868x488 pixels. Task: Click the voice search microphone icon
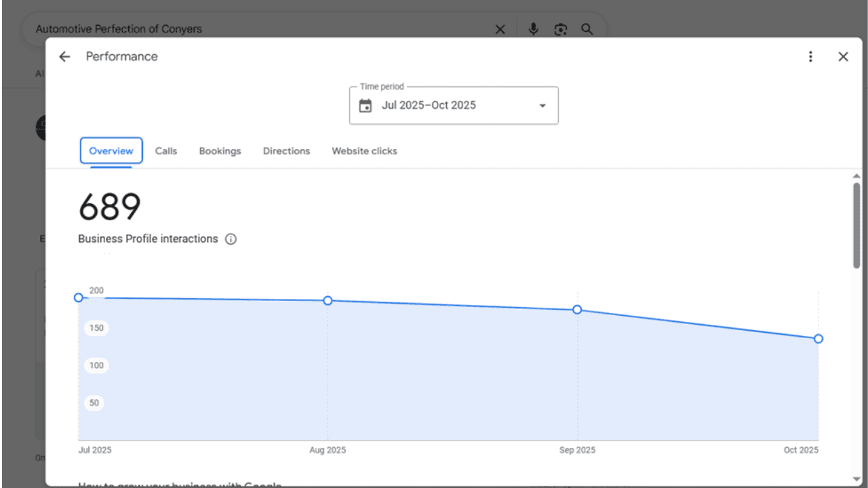click(534, 29)
